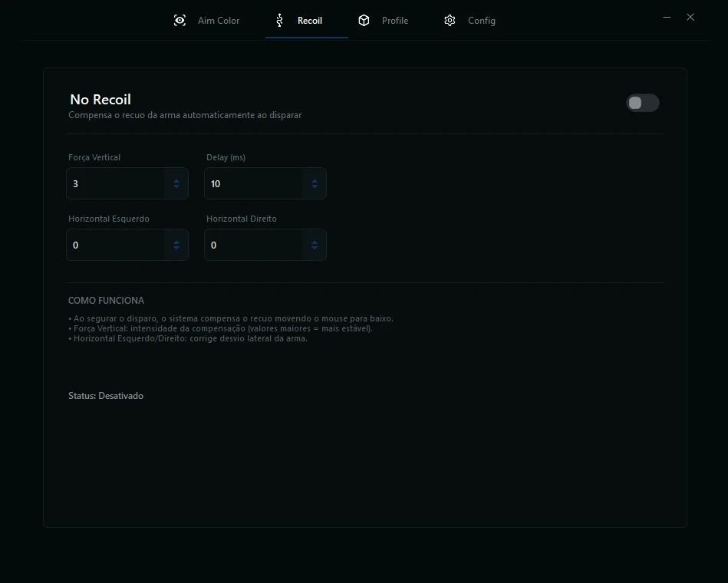Click the "Delay (ms)" label
Screen dimensions: 728x583
(x=226, y=157)
